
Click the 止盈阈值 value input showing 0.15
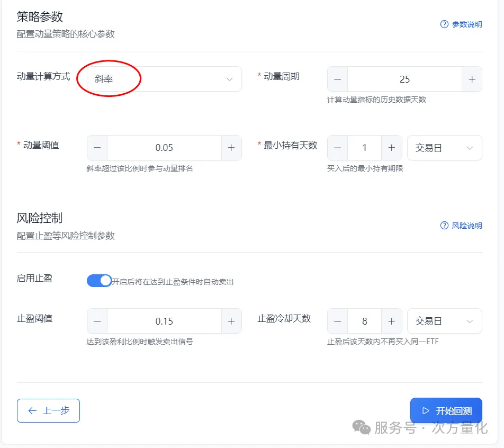(x=164, y=321)
